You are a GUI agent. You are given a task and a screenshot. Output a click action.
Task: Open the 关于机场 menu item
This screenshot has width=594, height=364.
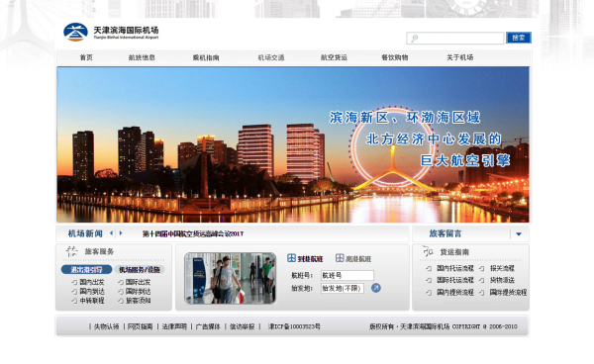460,57
